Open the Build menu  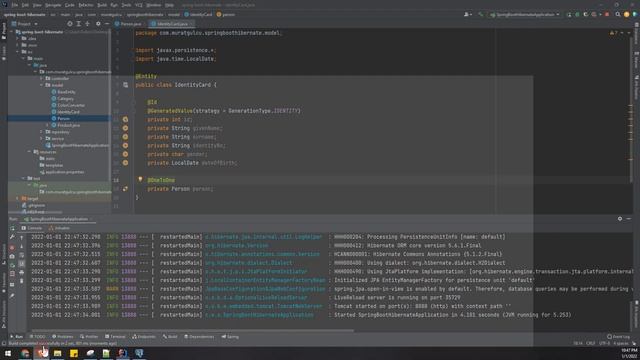pyautogui.click(x=102, y=5)
